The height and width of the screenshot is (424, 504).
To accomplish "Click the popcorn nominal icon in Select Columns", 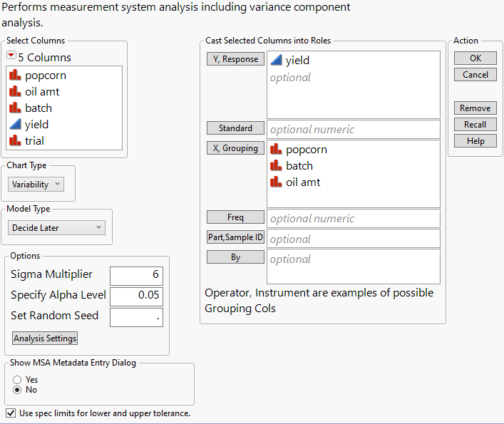I will tap(14, 76).
